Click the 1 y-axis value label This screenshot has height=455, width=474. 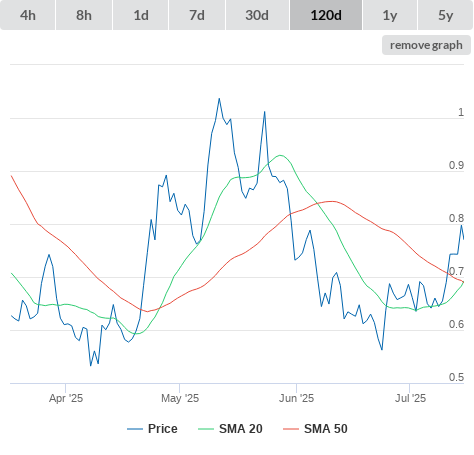coord(461,112)
